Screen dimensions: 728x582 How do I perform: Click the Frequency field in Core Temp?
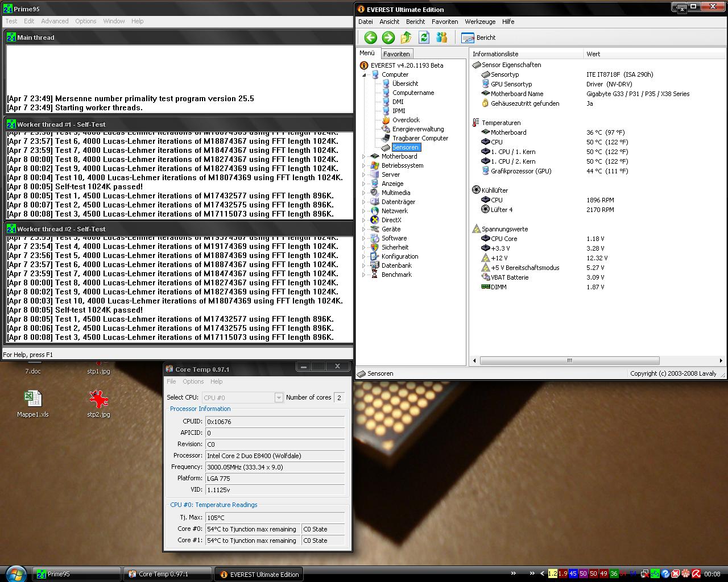click(275, 467)
